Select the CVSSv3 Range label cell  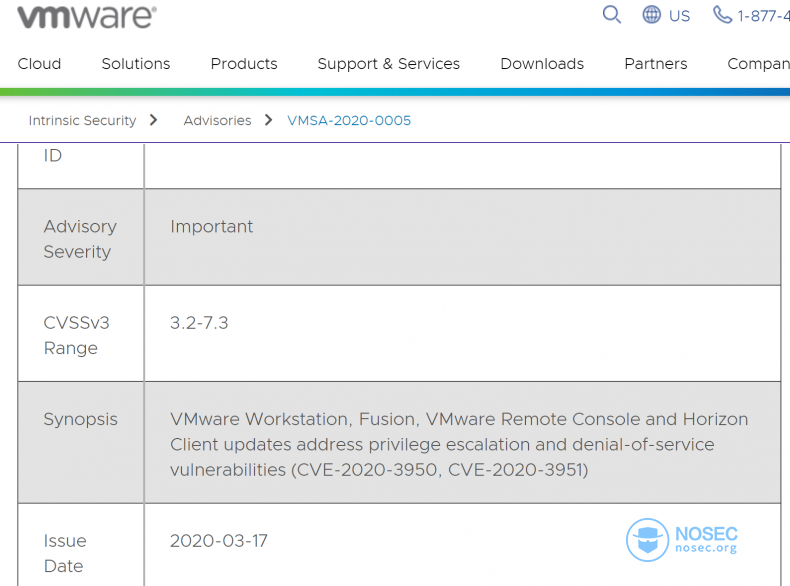click(81, 334)
